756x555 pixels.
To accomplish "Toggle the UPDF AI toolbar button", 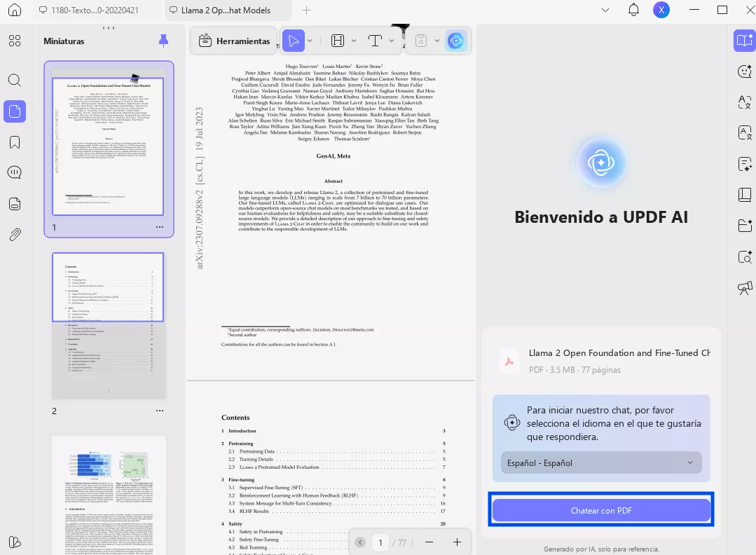I will [x=455, y=41].
